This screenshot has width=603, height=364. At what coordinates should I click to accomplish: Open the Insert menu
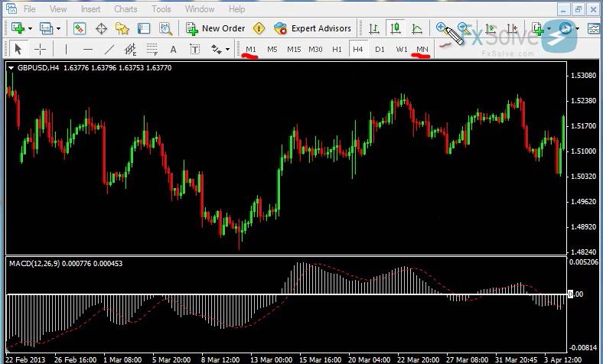pyautogui.click(x=90, y=9)
